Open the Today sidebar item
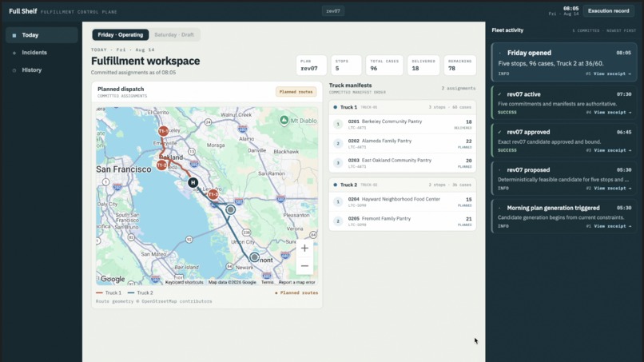Screen dimensions: 644x362 [x=42, y=35]
